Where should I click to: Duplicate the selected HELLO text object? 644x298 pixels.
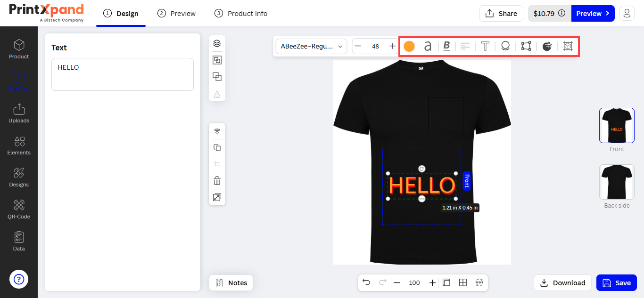217,148
